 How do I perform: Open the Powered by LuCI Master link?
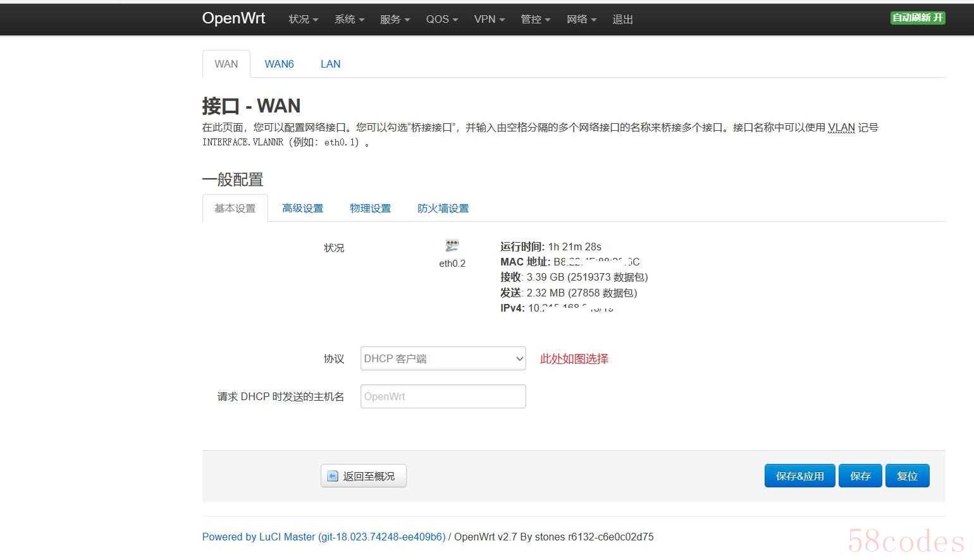click(324, 537)
